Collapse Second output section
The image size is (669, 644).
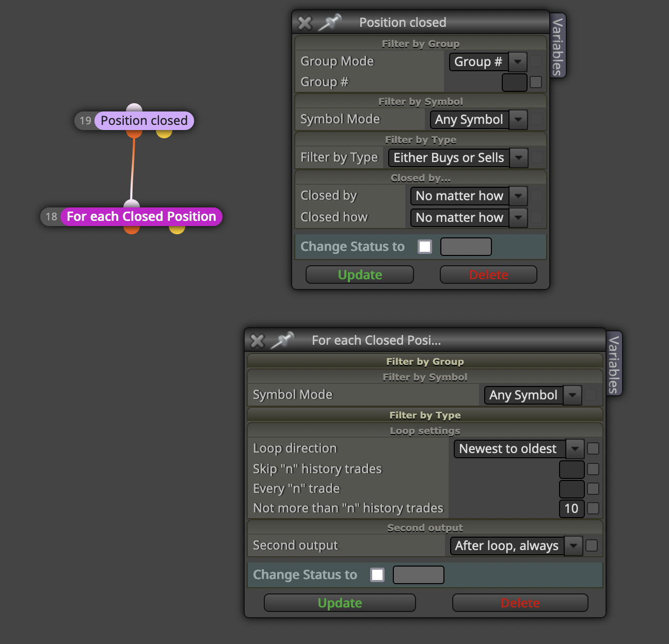[x=425, y=527]
